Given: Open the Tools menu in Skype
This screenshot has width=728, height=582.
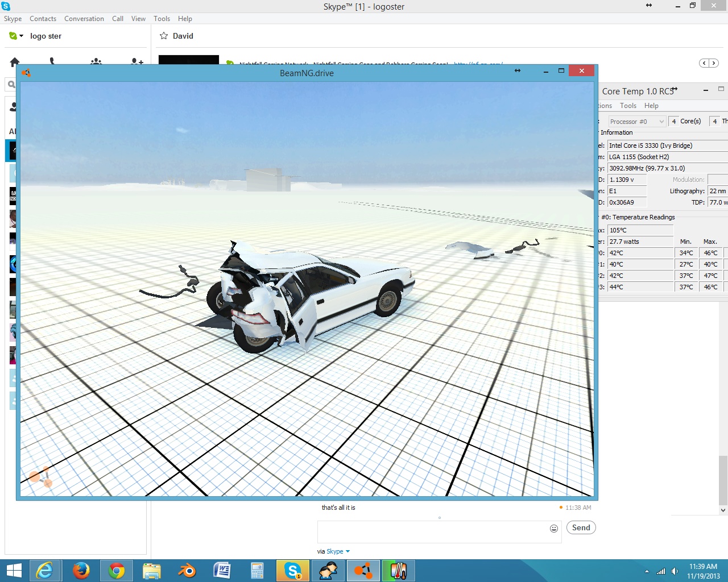Looking at the screenshot, I should point(162,19).
